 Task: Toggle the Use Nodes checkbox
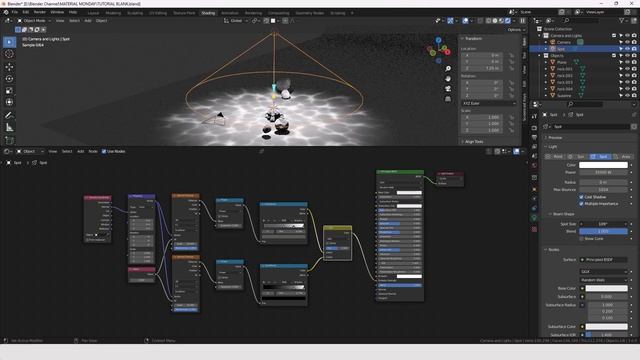(104, 151)
